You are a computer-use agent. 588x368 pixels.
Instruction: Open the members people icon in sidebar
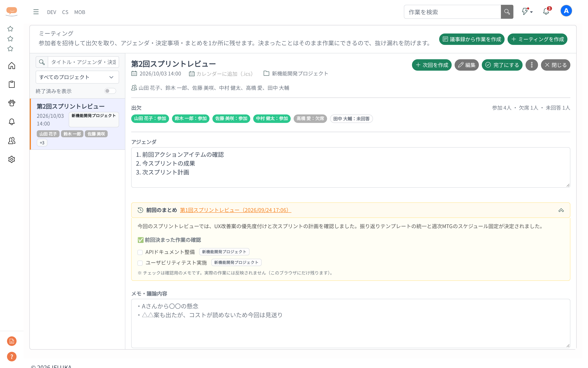pyautogui.click(x=12, y=140)
